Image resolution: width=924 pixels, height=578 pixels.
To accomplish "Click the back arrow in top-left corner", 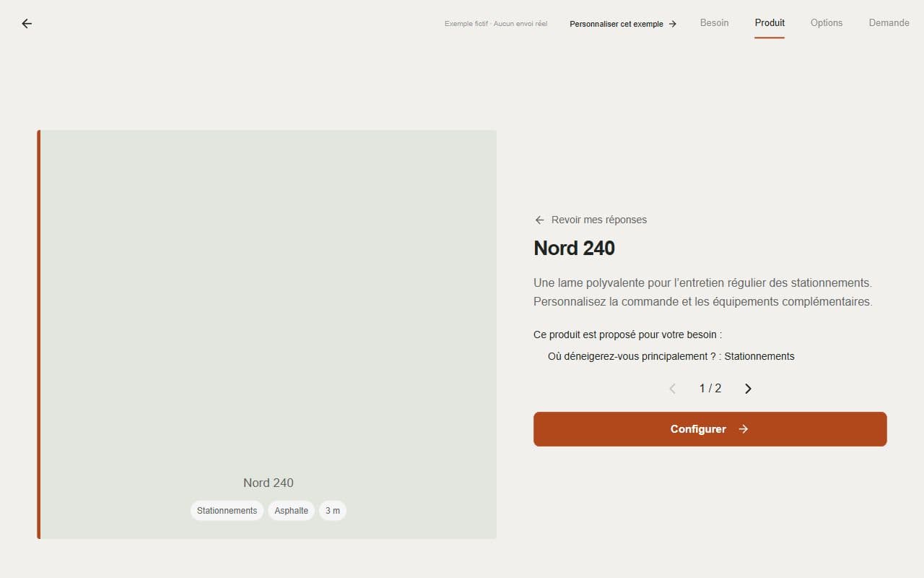I will tap(27, 23).
